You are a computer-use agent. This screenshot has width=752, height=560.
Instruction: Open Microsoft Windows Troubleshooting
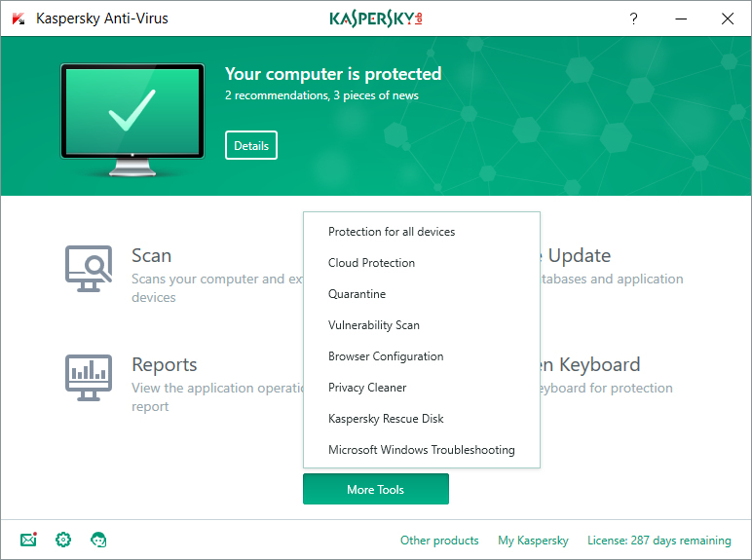click(x=421, y=450)
